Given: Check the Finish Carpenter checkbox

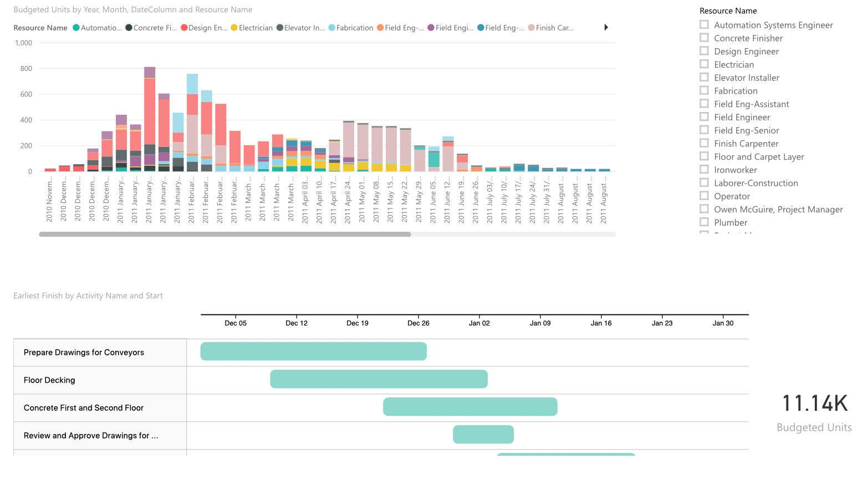Looking at the screenshot, I should 704,143.
